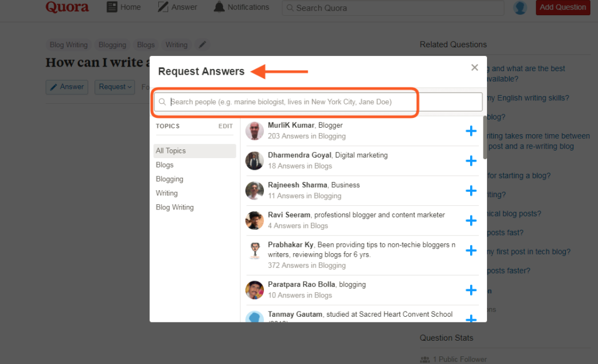
Task: Click the name Paratpara Rao Bolla
Action: click(301, 285)
